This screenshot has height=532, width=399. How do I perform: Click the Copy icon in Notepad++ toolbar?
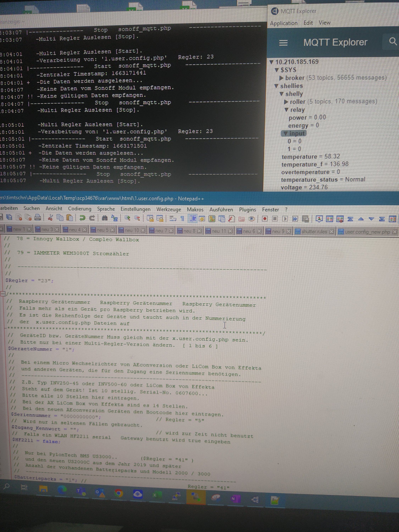click(x=60, y=218)
